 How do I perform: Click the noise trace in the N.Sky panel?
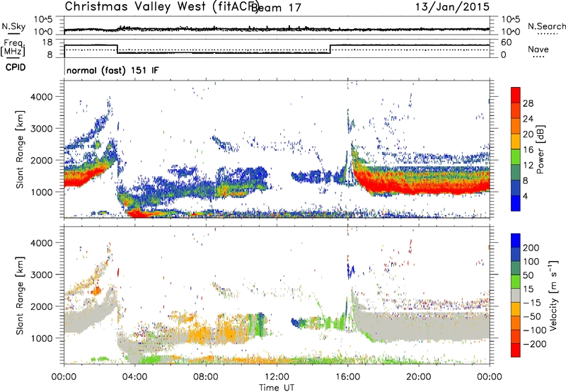(277, 29)
